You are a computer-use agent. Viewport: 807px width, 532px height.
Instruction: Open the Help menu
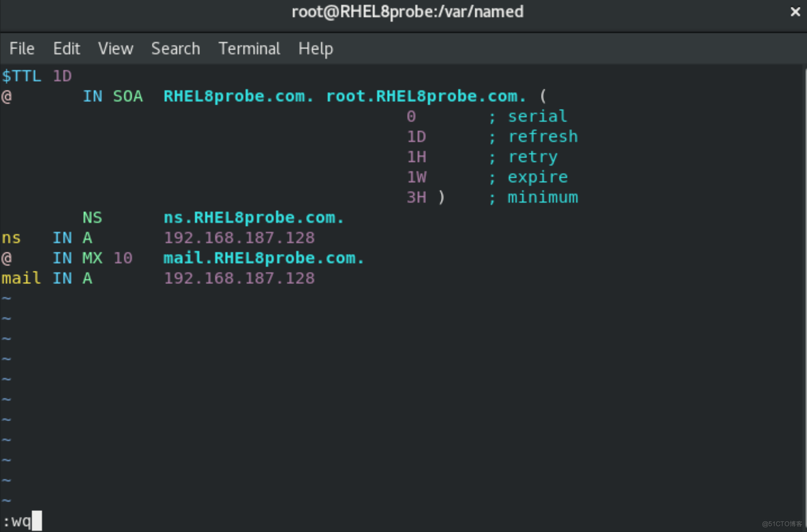coord(316,49)
